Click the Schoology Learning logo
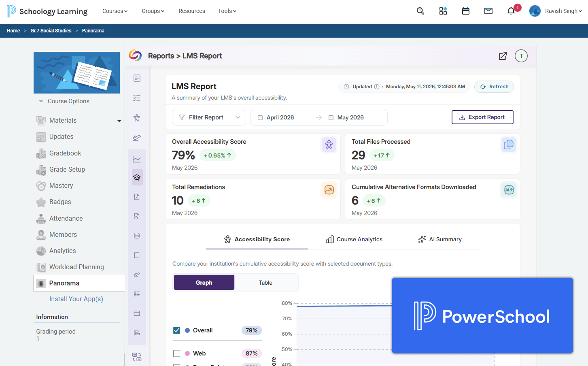Image resolution: width=588 pixels, height=366 pixels. click(x=47, y=11)
